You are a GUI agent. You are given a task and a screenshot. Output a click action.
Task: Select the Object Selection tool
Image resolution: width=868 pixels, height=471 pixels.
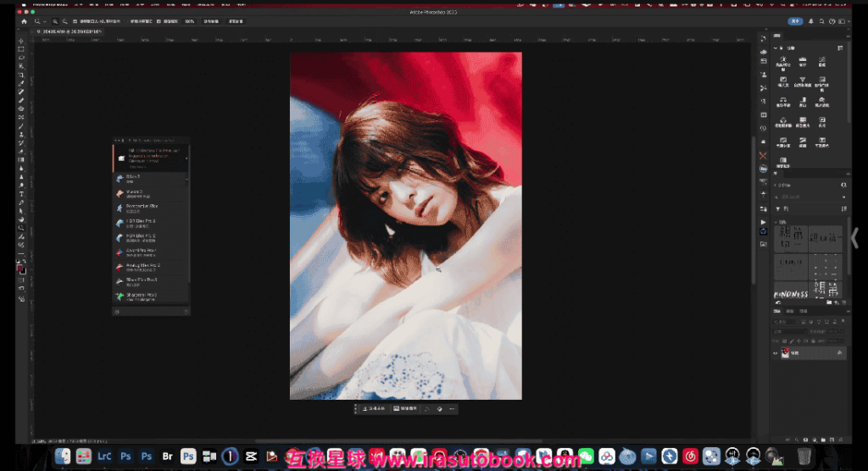(x=21, y=66)
